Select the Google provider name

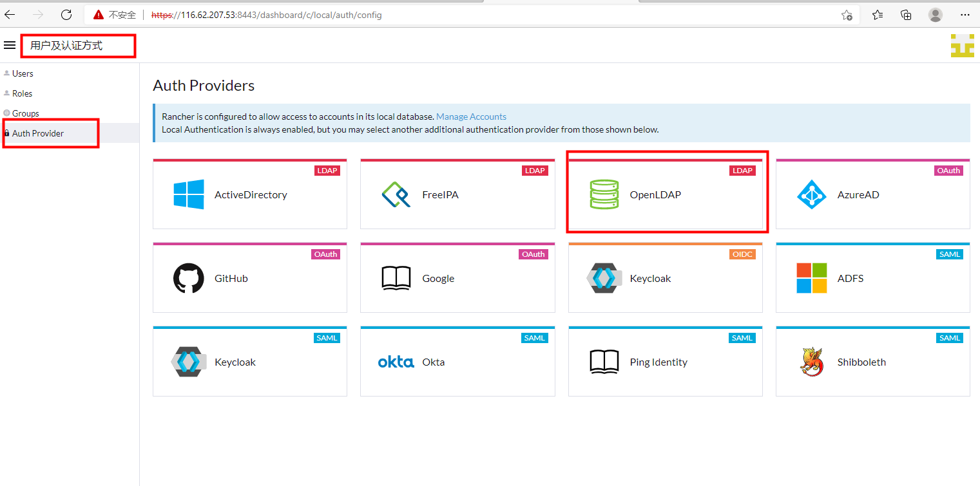(438, 278)
